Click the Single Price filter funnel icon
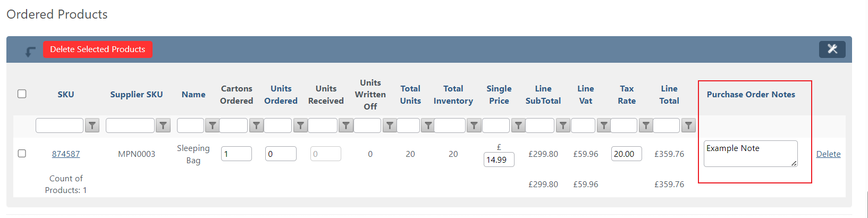 click(518, 125)
